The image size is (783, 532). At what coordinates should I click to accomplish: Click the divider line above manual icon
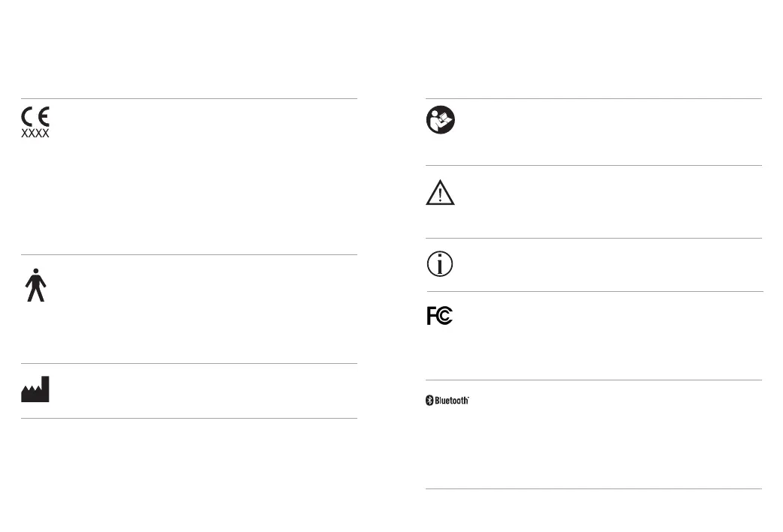(x=594, y=99)
